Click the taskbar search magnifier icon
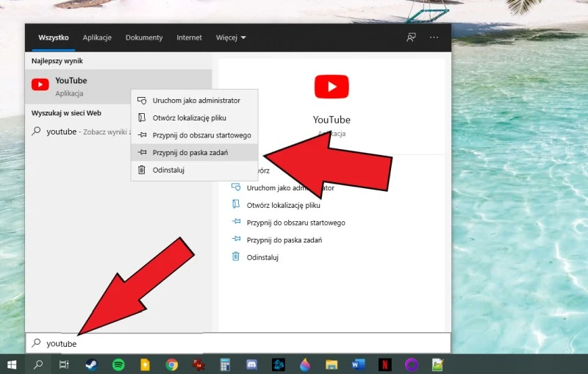 point(37,364)
